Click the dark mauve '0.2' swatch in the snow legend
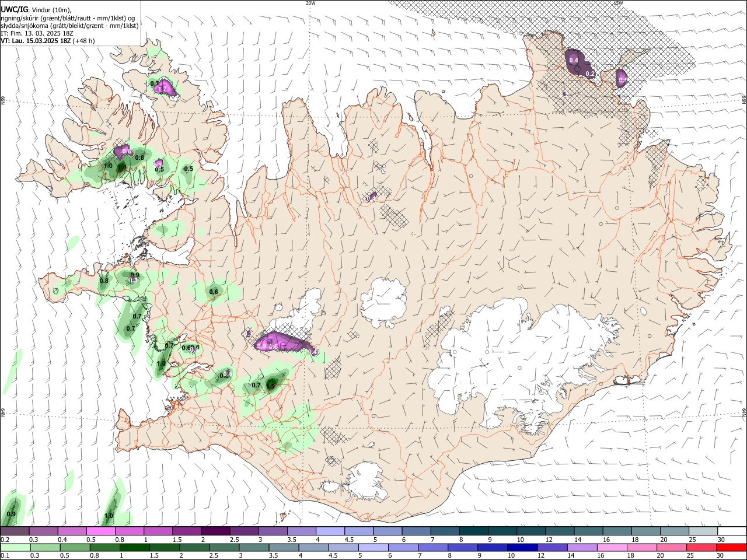 click(x=15, y=531)
